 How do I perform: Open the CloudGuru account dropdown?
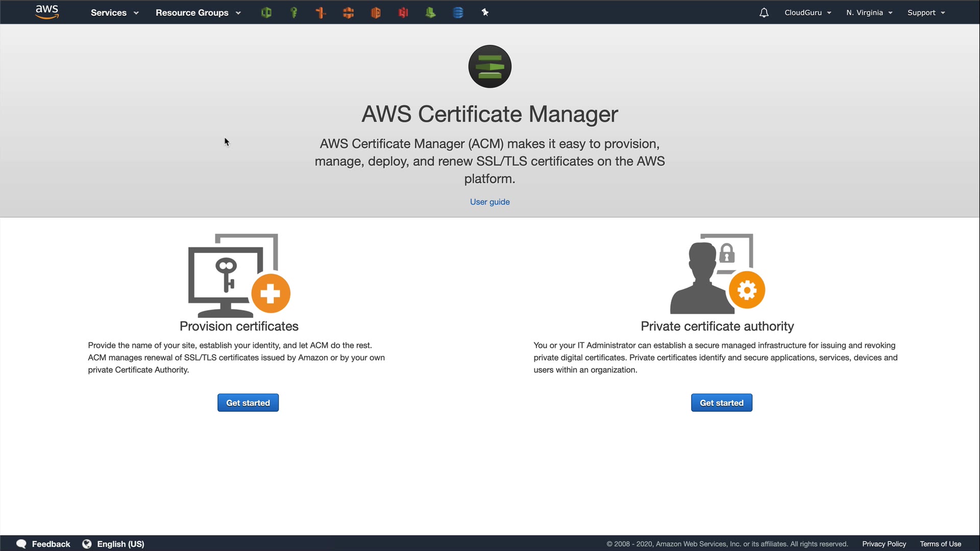pyautogui.click(x=807, y=13)
